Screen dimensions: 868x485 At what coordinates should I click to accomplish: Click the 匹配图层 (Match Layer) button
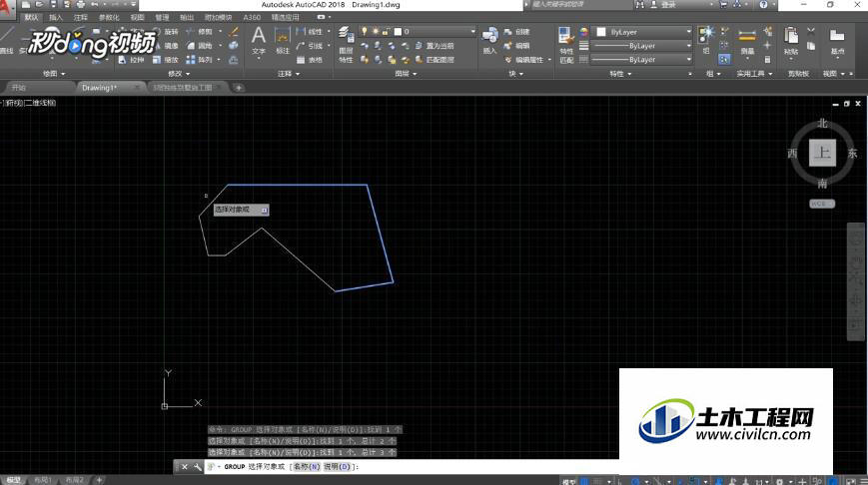(434, 60)
